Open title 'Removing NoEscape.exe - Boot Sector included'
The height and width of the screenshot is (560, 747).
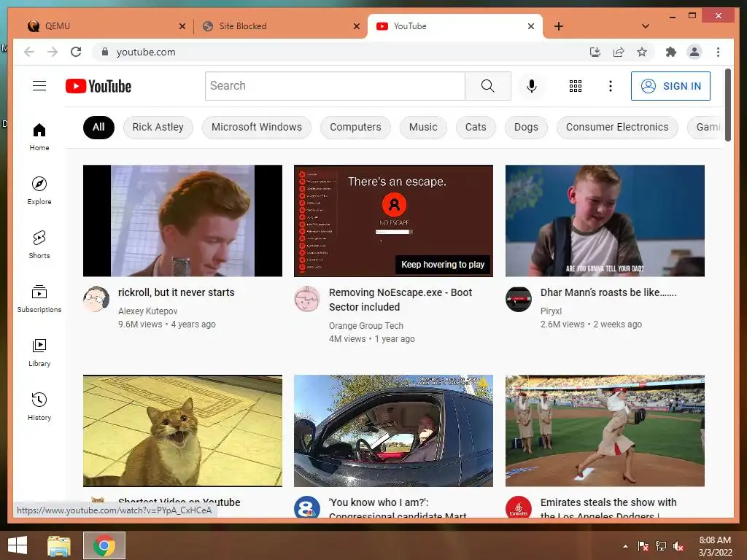pyautogui.click(x=400, y=300)
